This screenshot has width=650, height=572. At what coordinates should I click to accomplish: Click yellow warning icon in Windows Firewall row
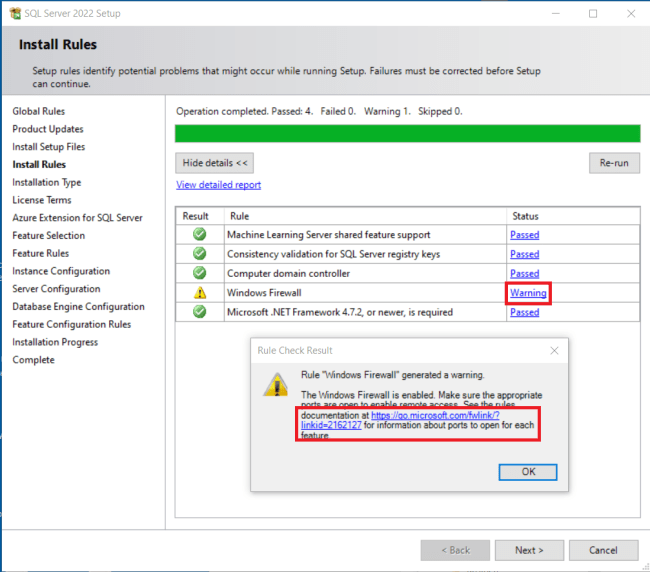coord(200,293)
